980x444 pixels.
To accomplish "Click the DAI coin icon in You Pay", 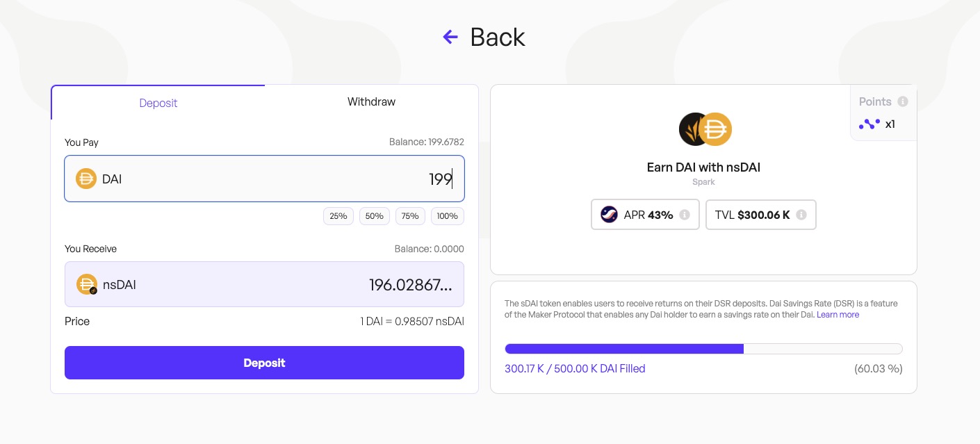I will (85, 179).
